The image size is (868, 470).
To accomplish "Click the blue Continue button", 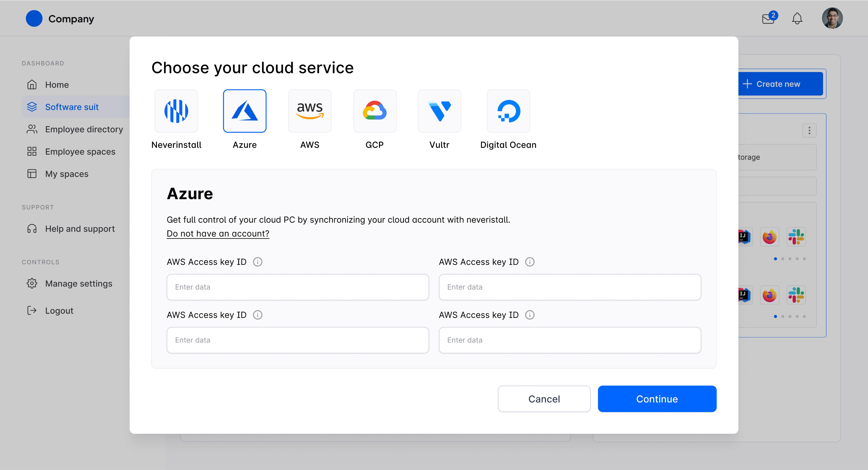I will pyautogui.click(x=657, y=399).
